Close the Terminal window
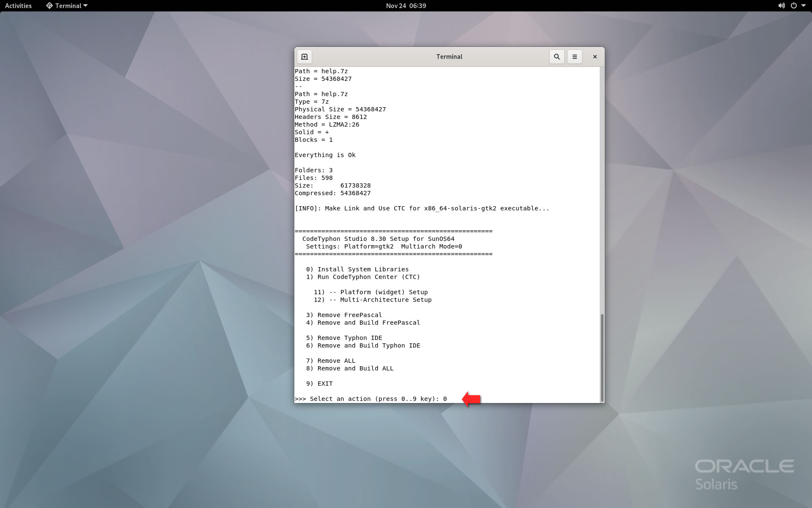Viewport: 812px width, 508px height. [x=595, y=57]
